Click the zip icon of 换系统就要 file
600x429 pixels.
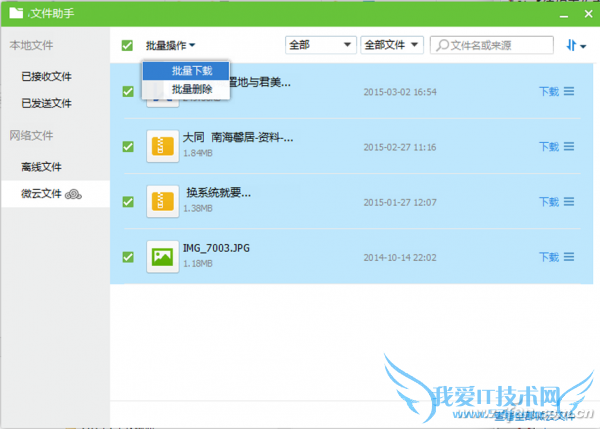click(x=162, y=201)
